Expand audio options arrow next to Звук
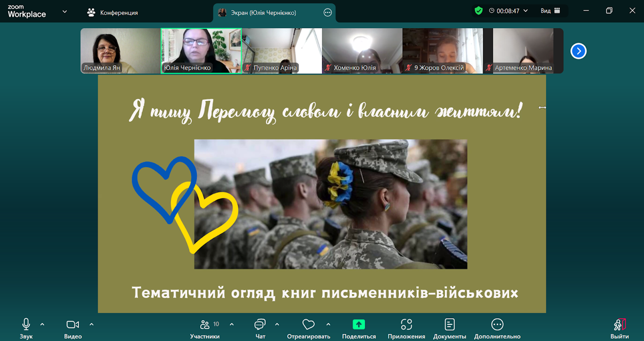The image size is (644, 341). 42,324
